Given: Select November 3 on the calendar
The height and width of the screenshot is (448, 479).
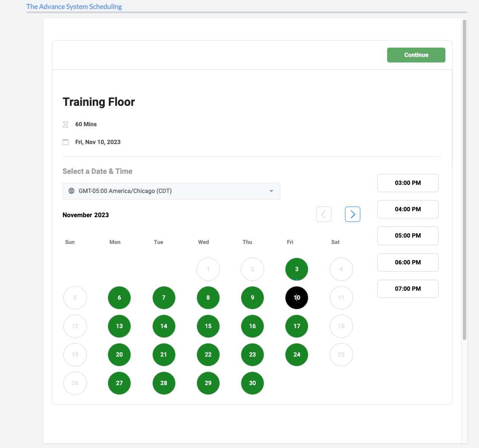Looking at the screenshot, I should point(297,269).
